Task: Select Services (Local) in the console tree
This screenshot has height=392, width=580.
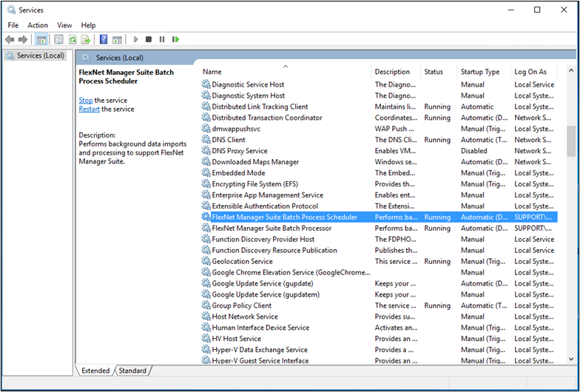Action: pos(36,55)
